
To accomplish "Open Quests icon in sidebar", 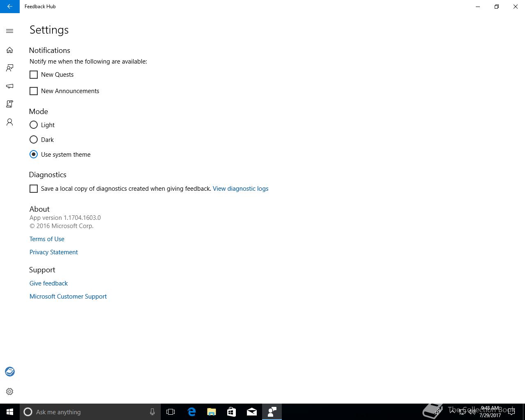I will [x=10, y=104].
